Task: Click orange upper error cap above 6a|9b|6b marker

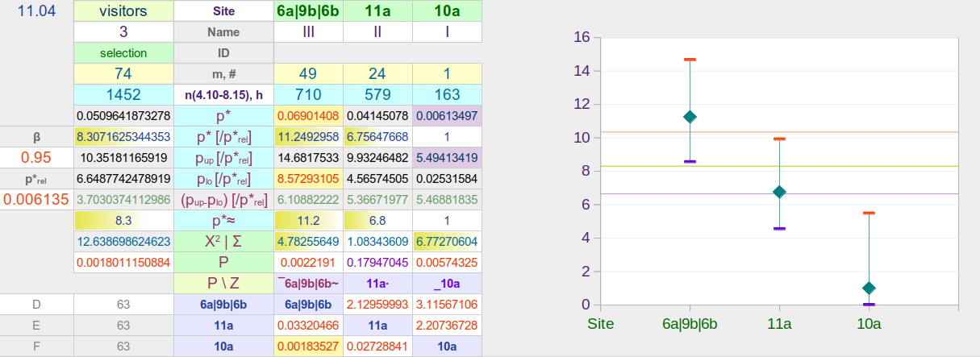Action: [x=690, y=60]
